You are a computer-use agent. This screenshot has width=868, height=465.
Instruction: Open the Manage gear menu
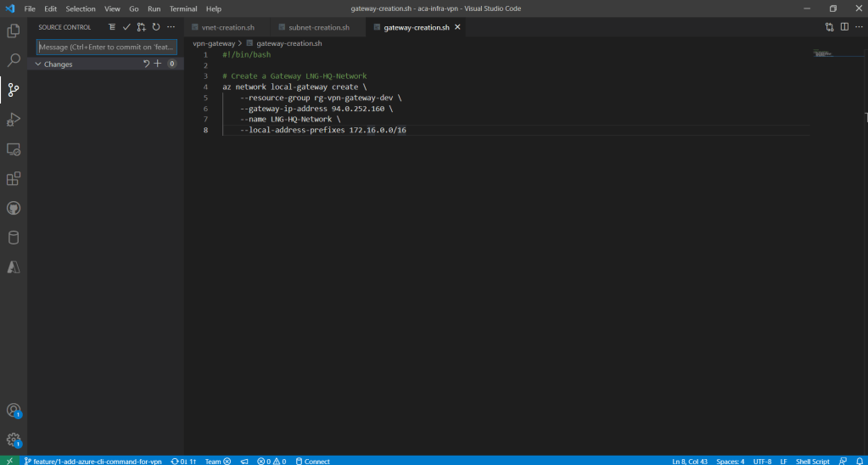[x=14, y=440]
